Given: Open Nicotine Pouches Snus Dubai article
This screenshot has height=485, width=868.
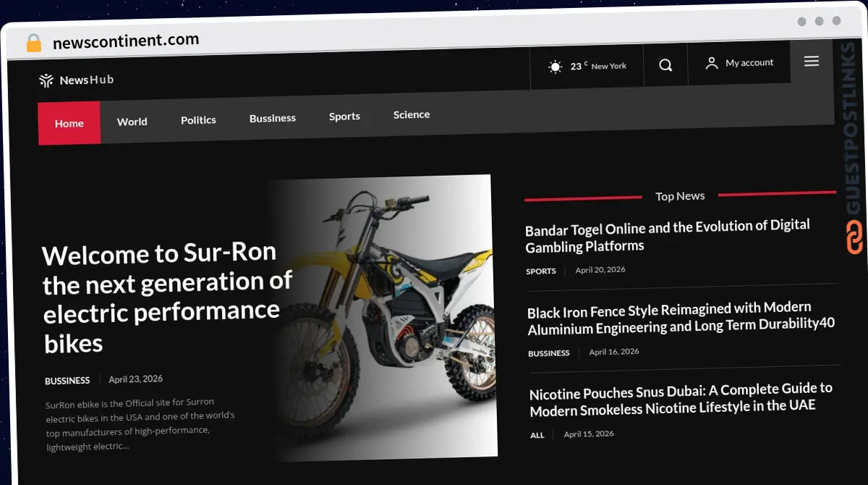Looking at the screenshot, I should (681, 400).
